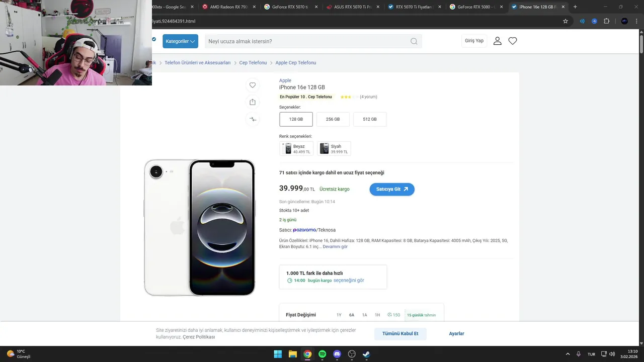Image resolution: width=644 pixels, height=362 pixels.
Task: Click the compare product arrows icon
Action: click(x=253, y=119)
